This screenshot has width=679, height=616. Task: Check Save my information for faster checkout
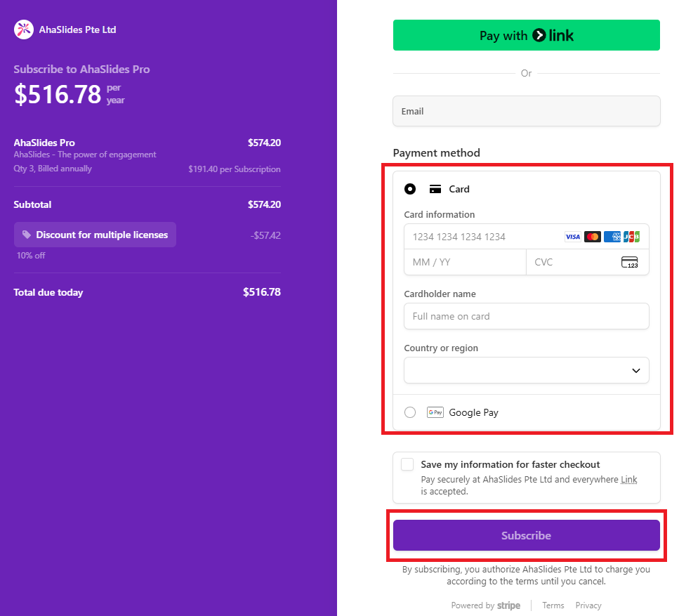coord(407,464)
